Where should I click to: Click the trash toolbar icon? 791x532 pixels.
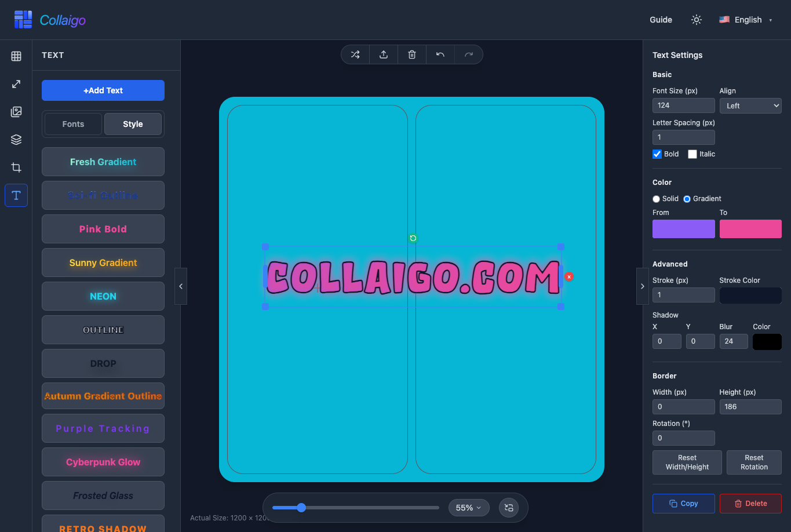click(412, 54)
